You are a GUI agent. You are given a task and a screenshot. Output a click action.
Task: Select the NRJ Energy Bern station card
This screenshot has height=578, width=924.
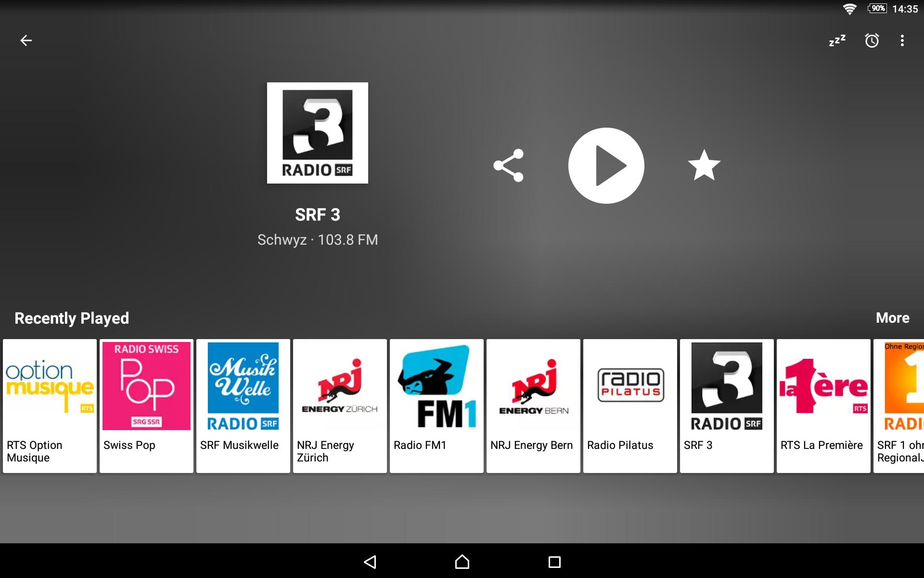(533, 406)
